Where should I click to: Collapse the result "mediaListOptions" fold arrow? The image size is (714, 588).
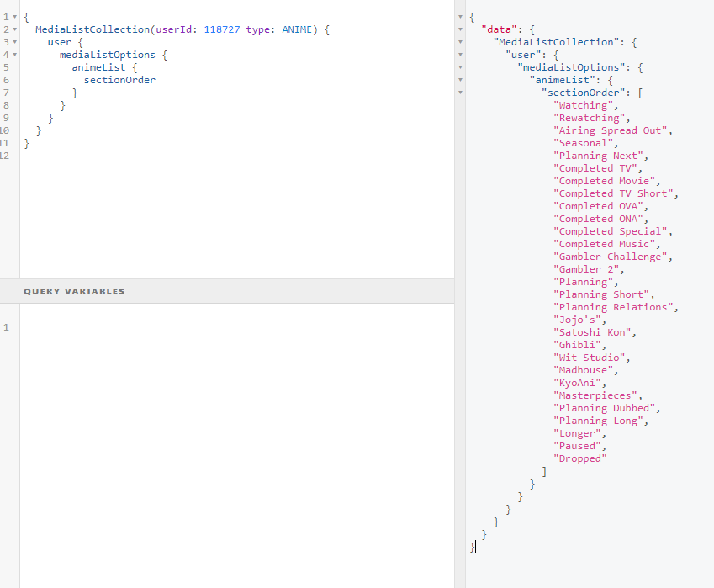[460, 67]
